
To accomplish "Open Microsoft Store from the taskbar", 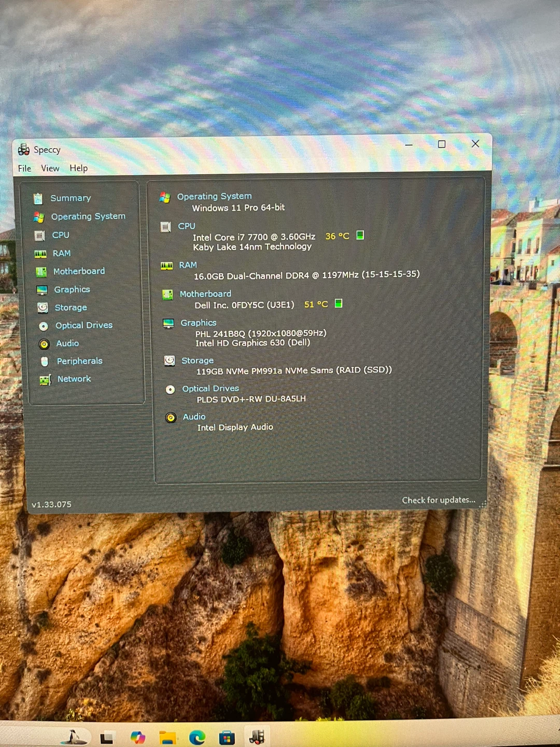I will pyautogui.click(x=227, y=737).
